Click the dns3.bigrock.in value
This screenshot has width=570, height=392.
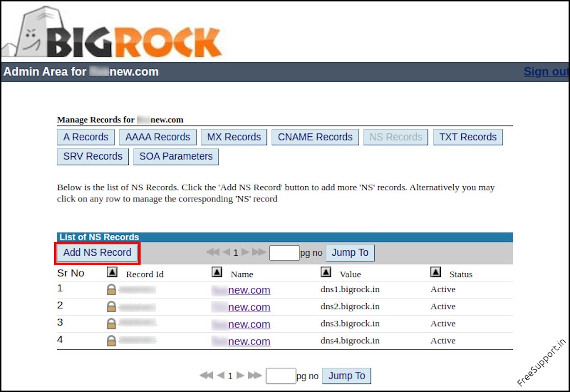pyautogui.click(x=350, y=324)
